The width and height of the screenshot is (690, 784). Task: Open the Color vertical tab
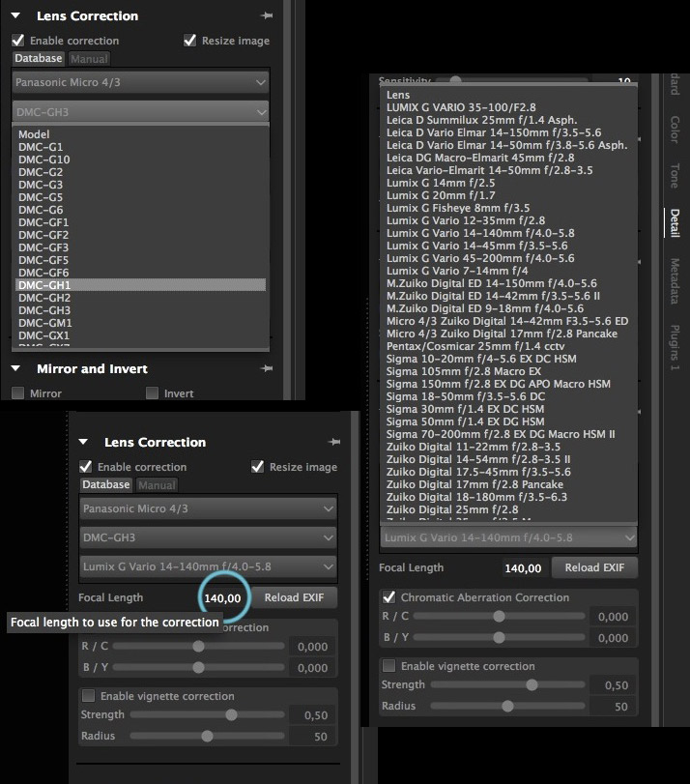pos(675,130)
